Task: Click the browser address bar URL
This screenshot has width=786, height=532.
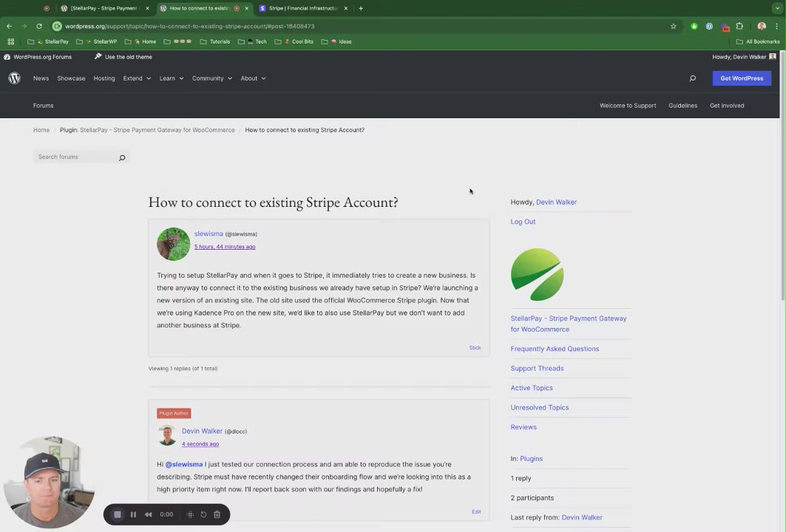Action: 189,26
